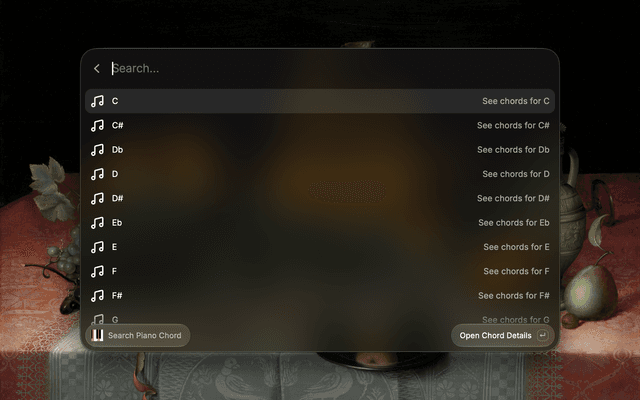Screen dimensions: 640x400
Task: Select the D# note label
Action: (118, 198)
